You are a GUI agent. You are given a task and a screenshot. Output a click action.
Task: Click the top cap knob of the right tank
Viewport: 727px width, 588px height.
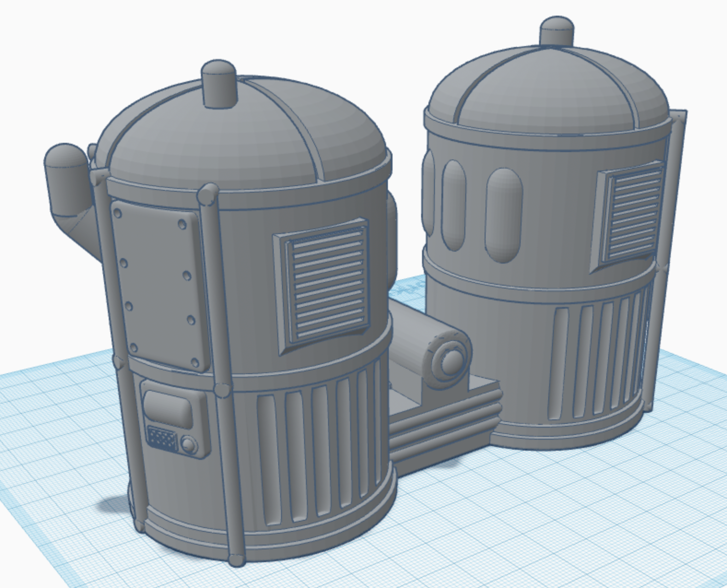pos(557,31)
